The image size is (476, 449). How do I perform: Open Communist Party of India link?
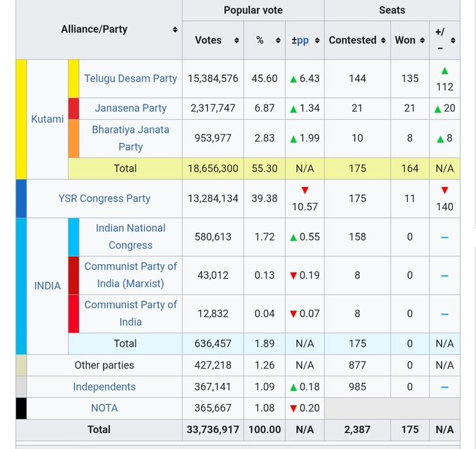[x=130, y=313]
